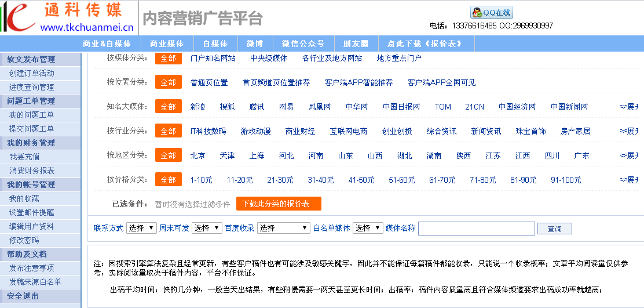This screenshot has width=644, height=308.
Task: Click the 查询 search button
Action: point(554,229)
